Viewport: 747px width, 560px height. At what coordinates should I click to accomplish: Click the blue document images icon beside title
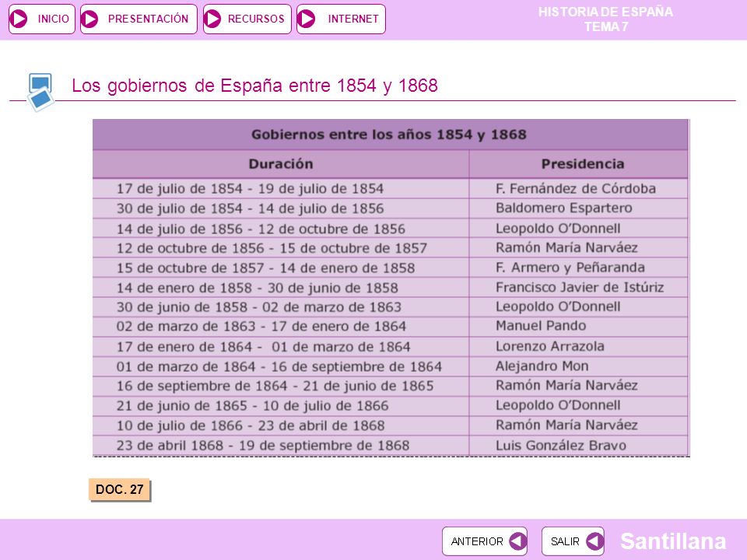(x=40, y=92)
